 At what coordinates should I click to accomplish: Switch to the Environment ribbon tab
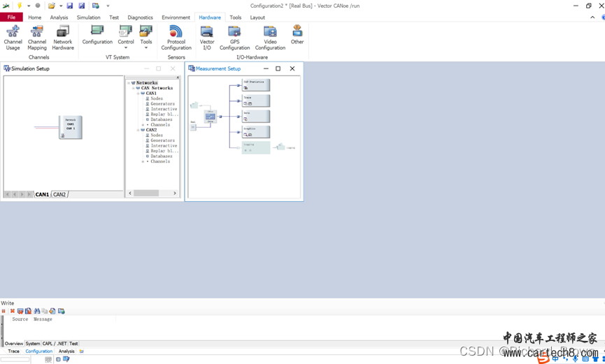click(176, 17)
